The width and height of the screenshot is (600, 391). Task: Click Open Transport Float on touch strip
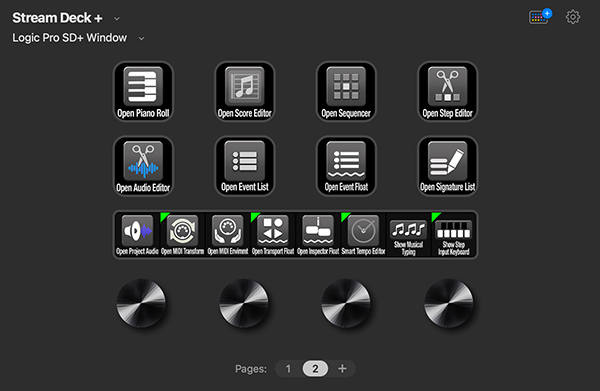coord(273,235)
